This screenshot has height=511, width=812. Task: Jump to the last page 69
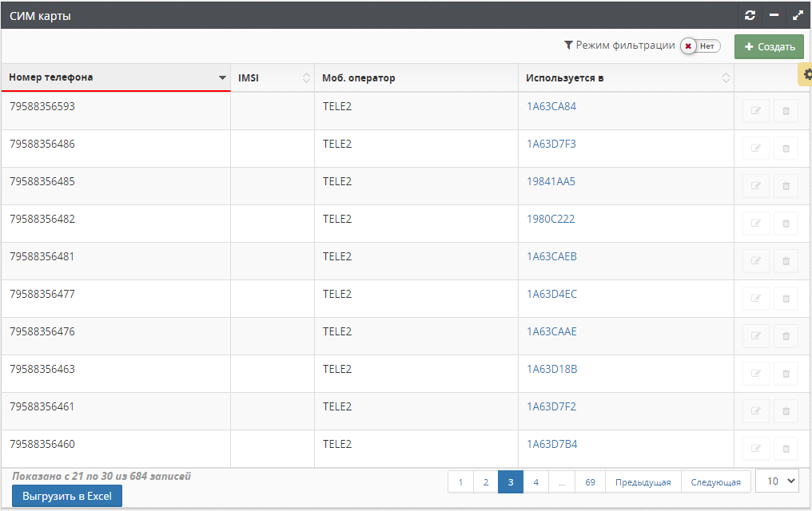tap(590, 482)
